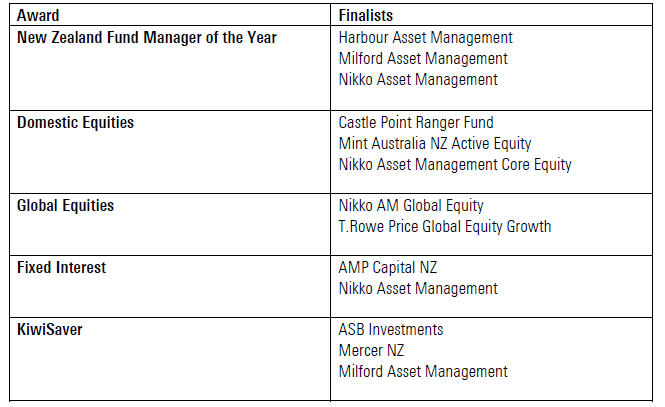
Task: Click the Finalists column header
Action: point(366,16)
